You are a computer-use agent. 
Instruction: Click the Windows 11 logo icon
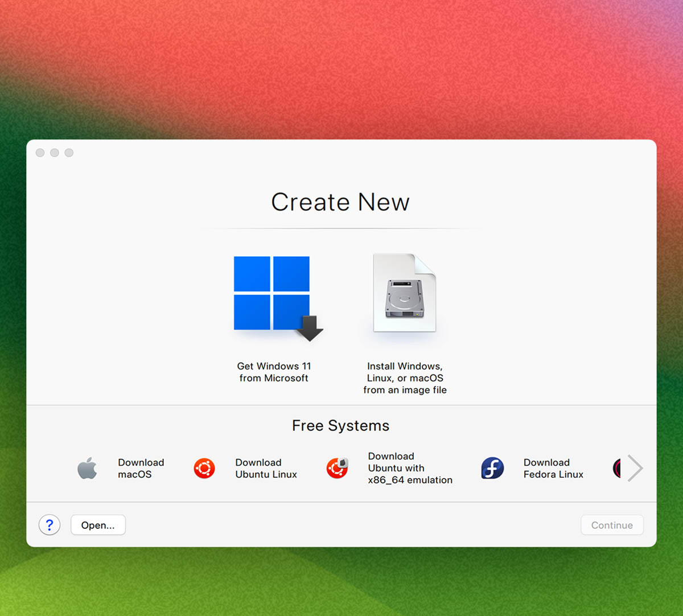click(272, 293)
